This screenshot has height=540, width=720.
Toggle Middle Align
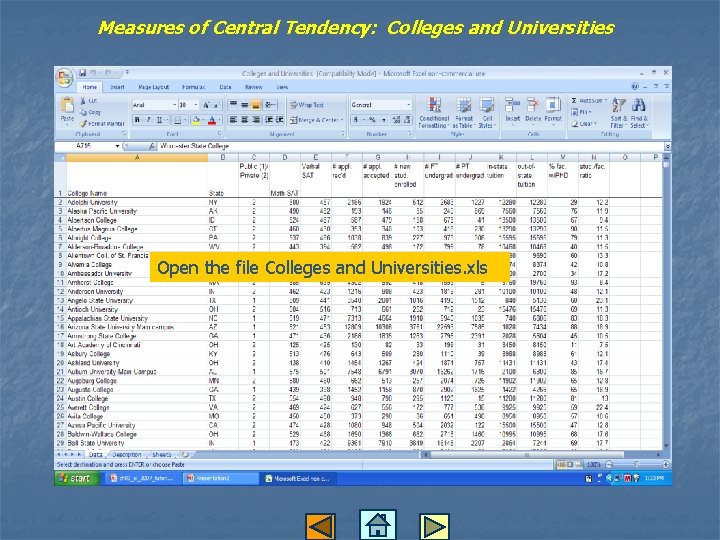244,105
